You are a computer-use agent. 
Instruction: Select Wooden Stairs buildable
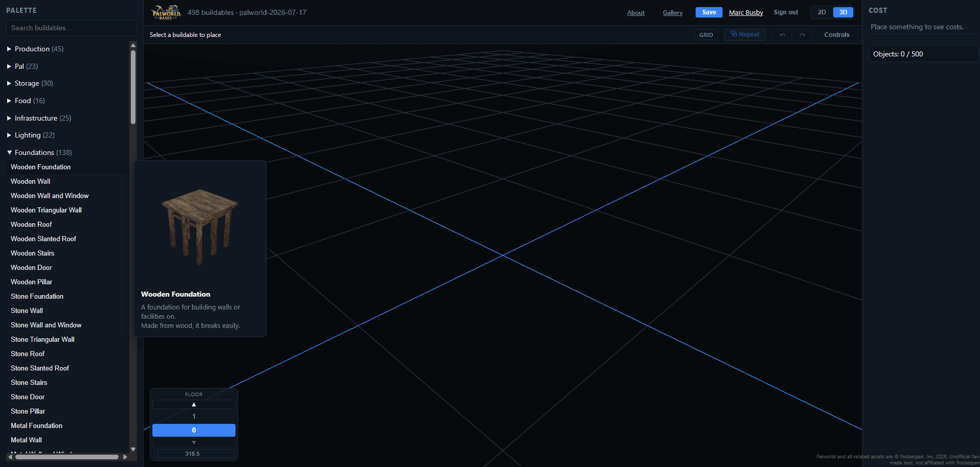pos(32,253)
